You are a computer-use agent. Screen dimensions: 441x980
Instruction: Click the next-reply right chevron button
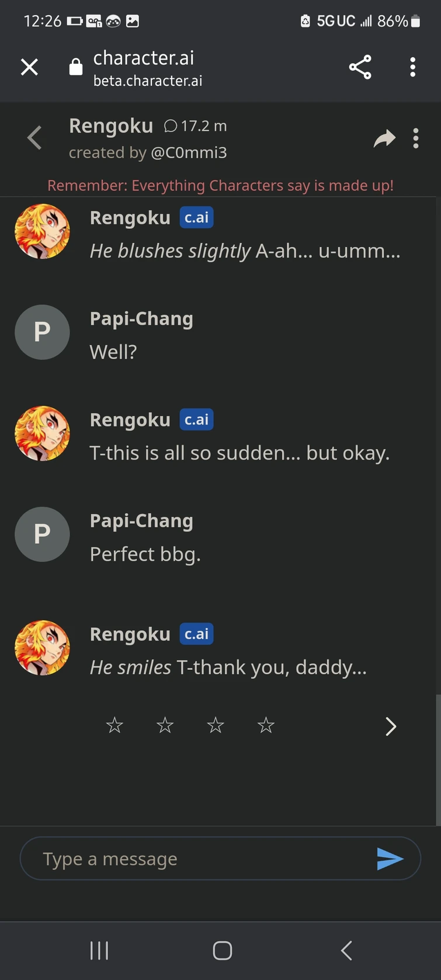pyautogui.click(x=391, y=726)
